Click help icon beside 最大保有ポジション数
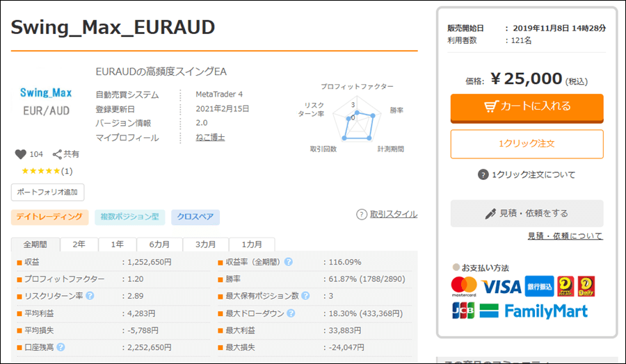Screen dimensions: 626x364 305,296
